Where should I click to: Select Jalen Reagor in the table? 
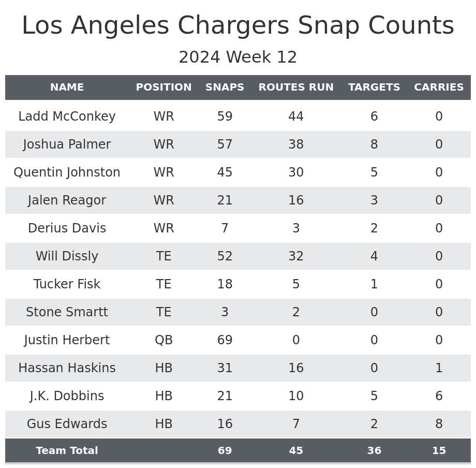67,200
